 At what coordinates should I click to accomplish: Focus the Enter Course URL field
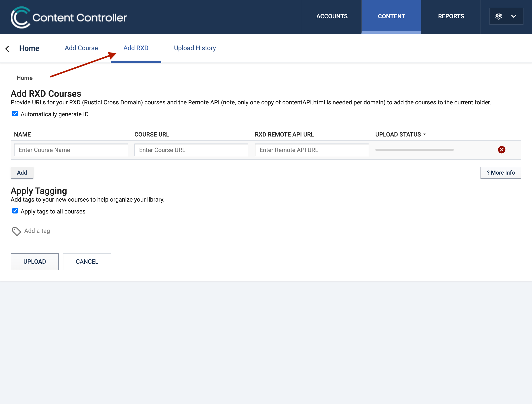point(191,150)
